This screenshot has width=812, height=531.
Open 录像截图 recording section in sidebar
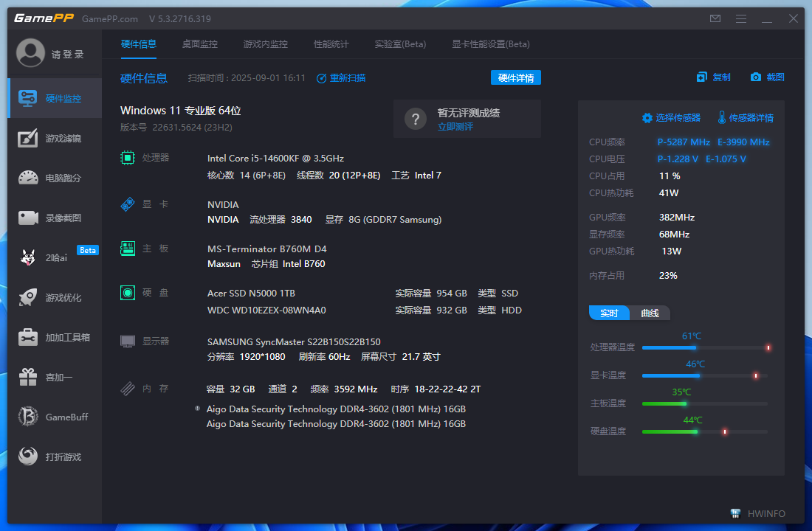(55, 218)
